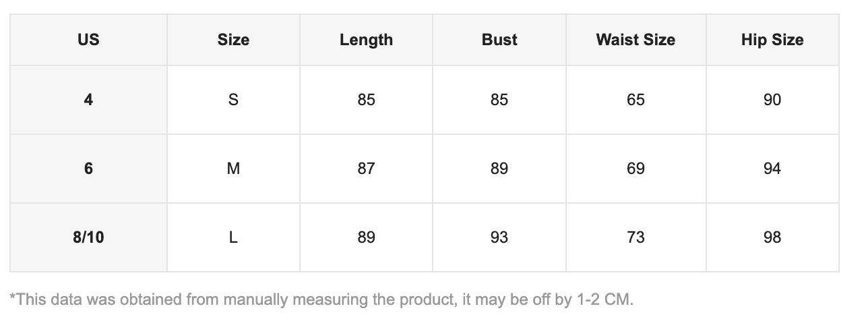Click hip value 94 for size M

point(772,169)
